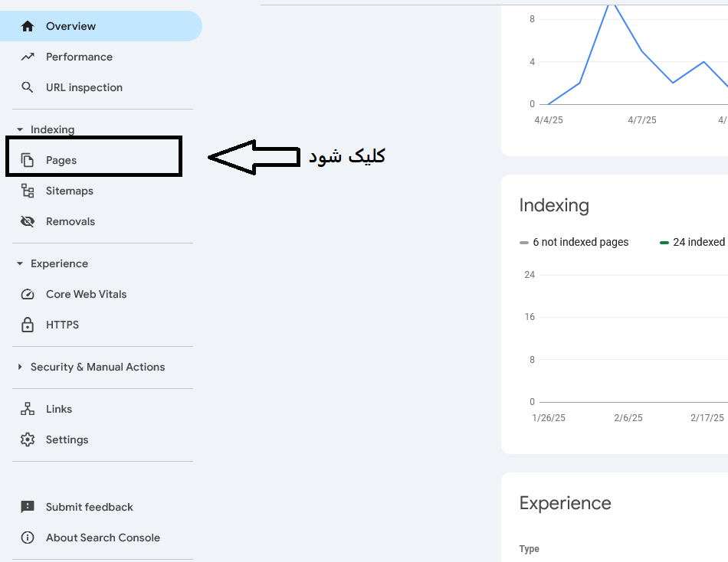Toggle the 6 not indexed pages legend
The width and height of the screenshot is (728, 562).
575,242
